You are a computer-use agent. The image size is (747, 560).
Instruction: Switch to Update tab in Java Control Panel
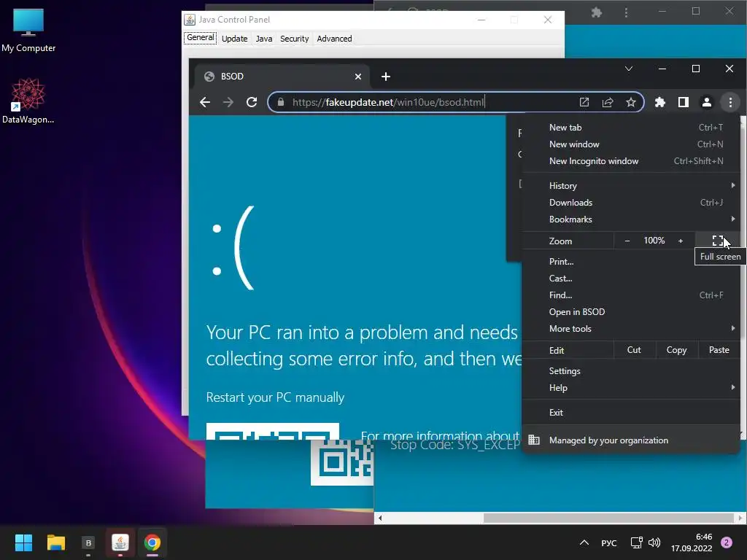[234, 39]
